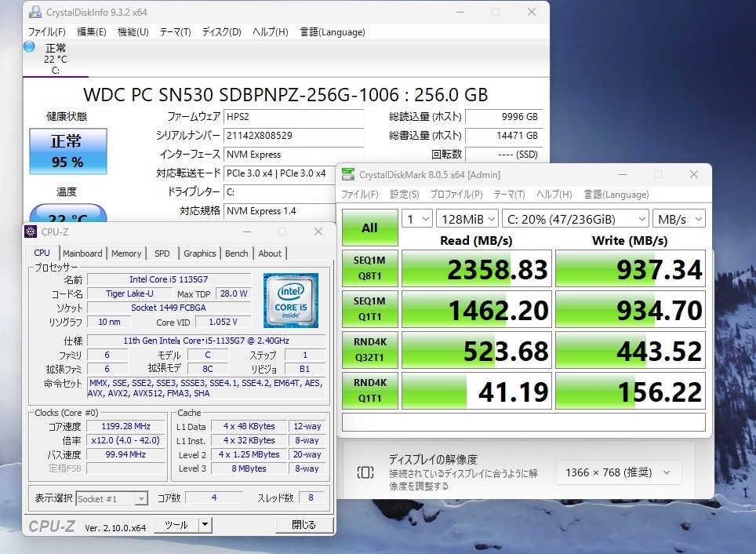Open 設定(S) menu in CrystalDiskMark
Image resolution: width=756 pixels, height=554 pixels.
click(x=405, y=195)
